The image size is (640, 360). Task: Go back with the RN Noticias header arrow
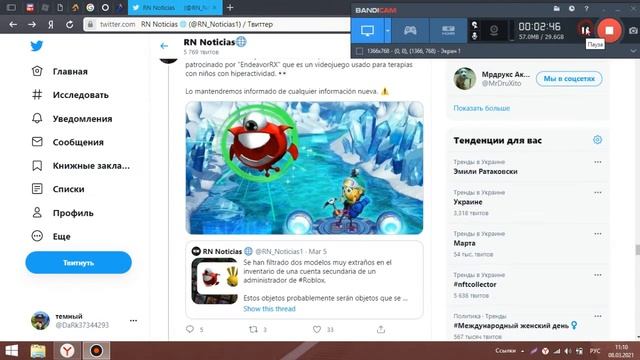click(164, 46)
